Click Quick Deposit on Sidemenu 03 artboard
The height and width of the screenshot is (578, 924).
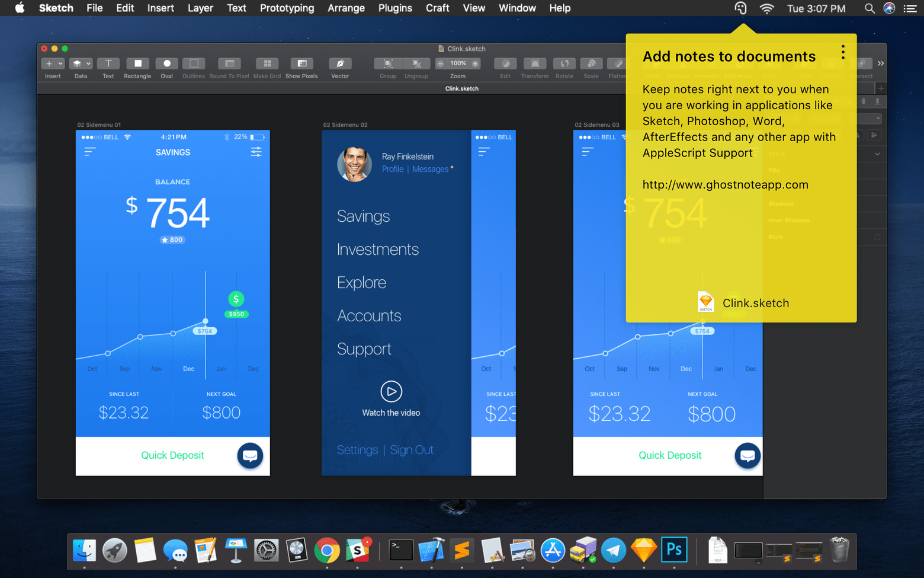[670, 455]
